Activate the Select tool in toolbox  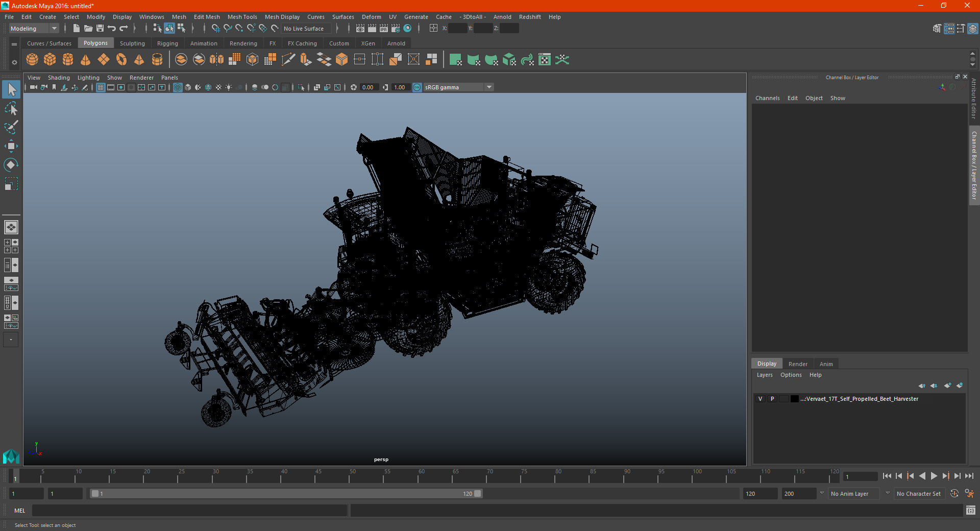(x=11, y=90)
